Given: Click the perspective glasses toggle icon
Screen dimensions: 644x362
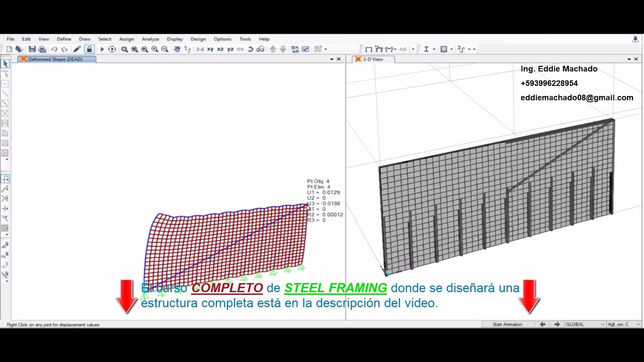Looking at the screenshot, I should (260, 49).
